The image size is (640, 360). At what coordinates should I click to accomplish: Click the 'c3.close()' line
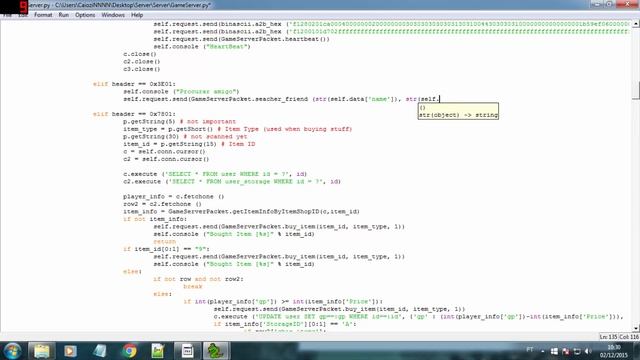pyautogui.click(x=142, y=69)
